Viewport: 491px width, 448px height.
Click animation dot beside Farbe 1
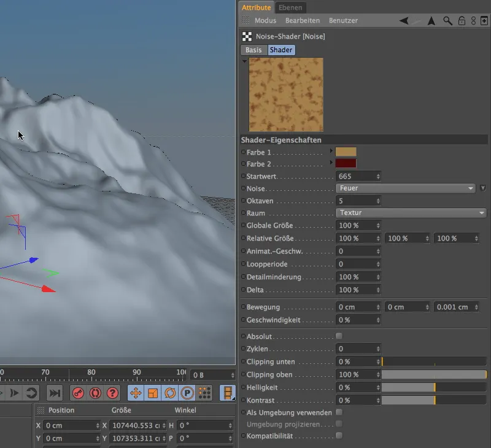coord(243,152)
